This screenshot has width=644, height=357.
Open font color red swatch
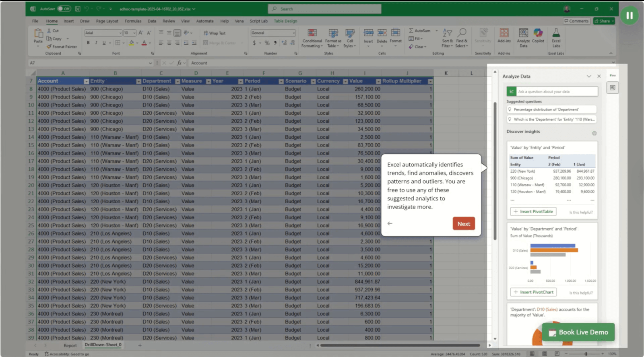click(x=144, y=43)
